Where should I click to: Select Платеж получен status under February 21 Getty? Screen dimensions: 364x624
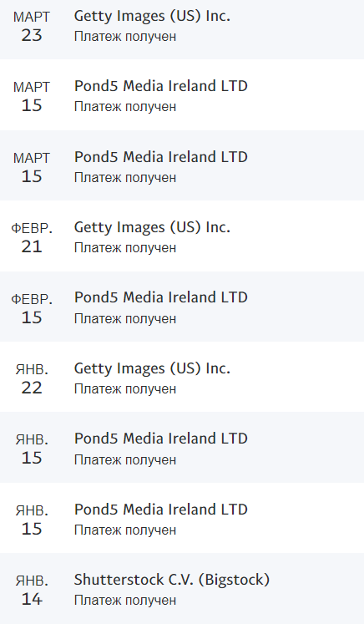[125, 248]
